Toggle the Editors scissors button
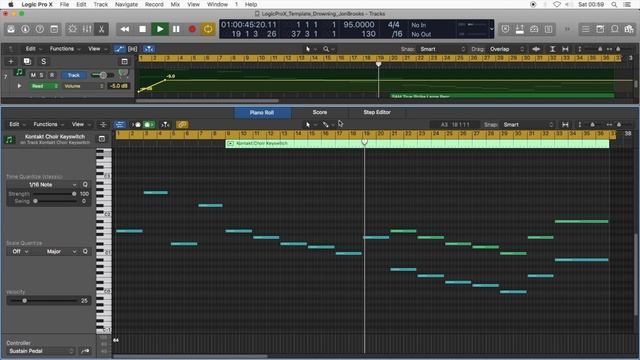 pos(101,29)
